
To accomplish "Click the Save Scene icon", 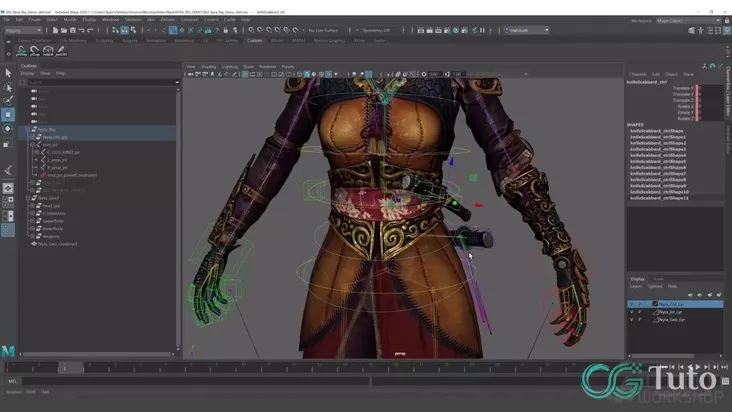I will coord(72,30).
